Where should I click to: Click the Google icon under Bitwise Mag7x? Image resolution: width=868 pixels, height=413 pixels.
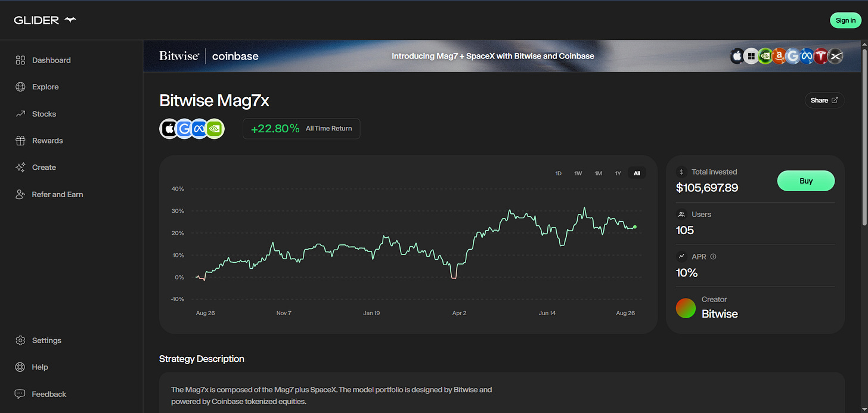pos(184,129)
